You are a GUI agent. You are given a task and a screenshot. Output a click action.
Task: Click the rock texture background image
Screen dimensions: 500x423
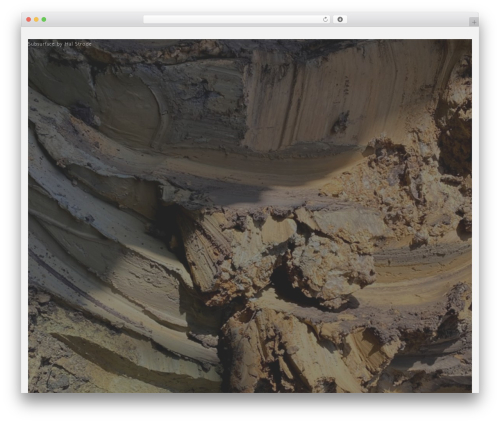point(250,216)
